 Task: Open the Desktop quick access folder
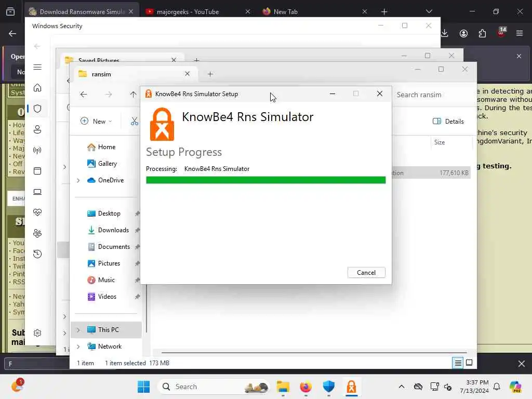[103, 214]
